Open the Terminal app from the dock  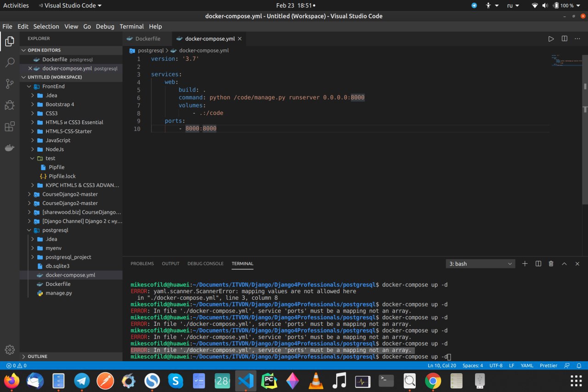[x=386, y=381]
